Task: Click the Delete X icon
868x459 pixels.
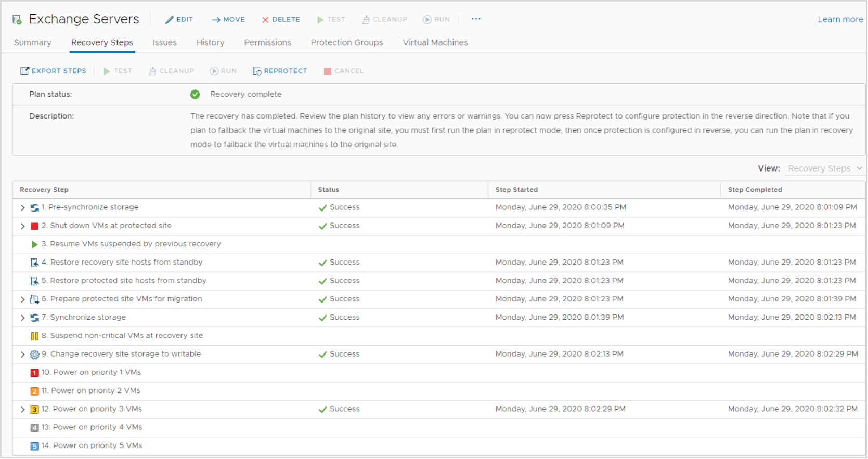Action: pyautogui.click(x=265, y=20)
